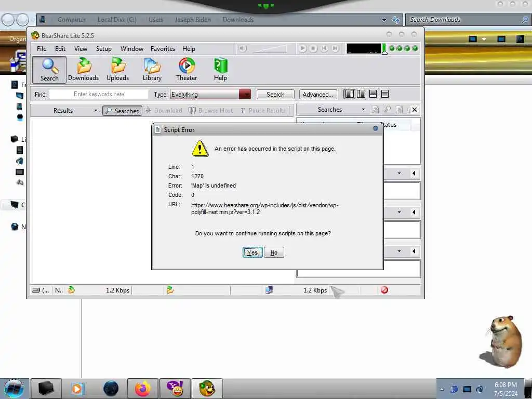Click the first green status light
The width and height of the screenshot is (532, 399).
click(392, 48)
